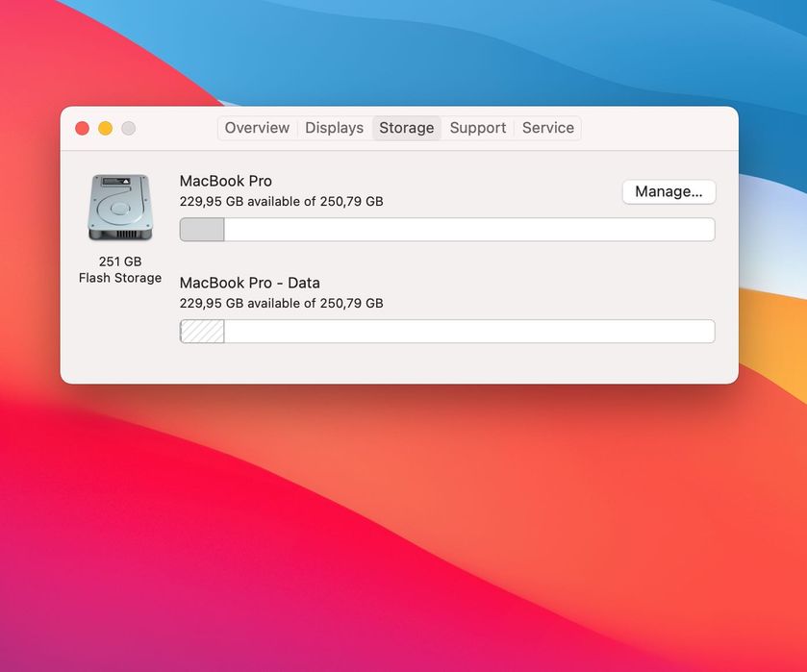Screen dimensions: 807x672
Task: Click the MacBook Pro storage usage bar
Action: pos(446,230)
